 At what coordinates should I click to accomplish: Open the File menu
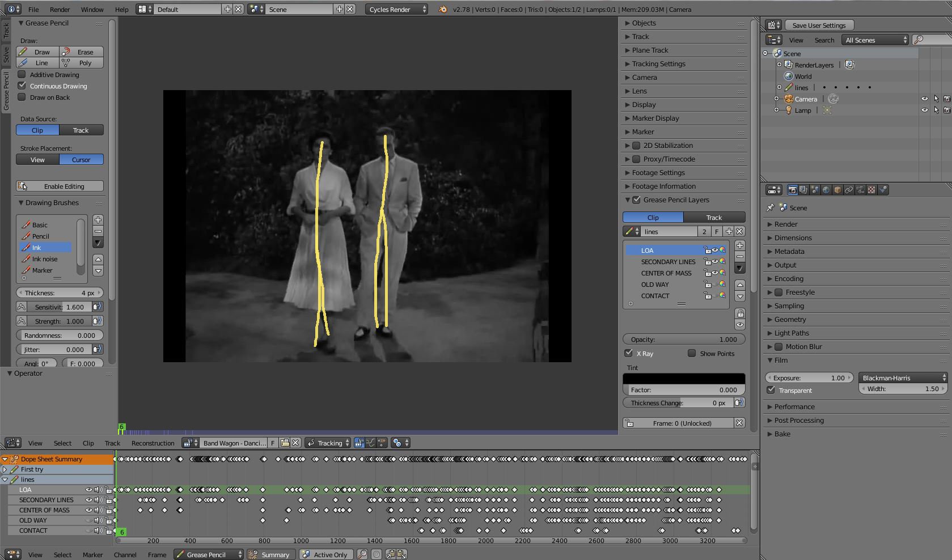point(33,9)
